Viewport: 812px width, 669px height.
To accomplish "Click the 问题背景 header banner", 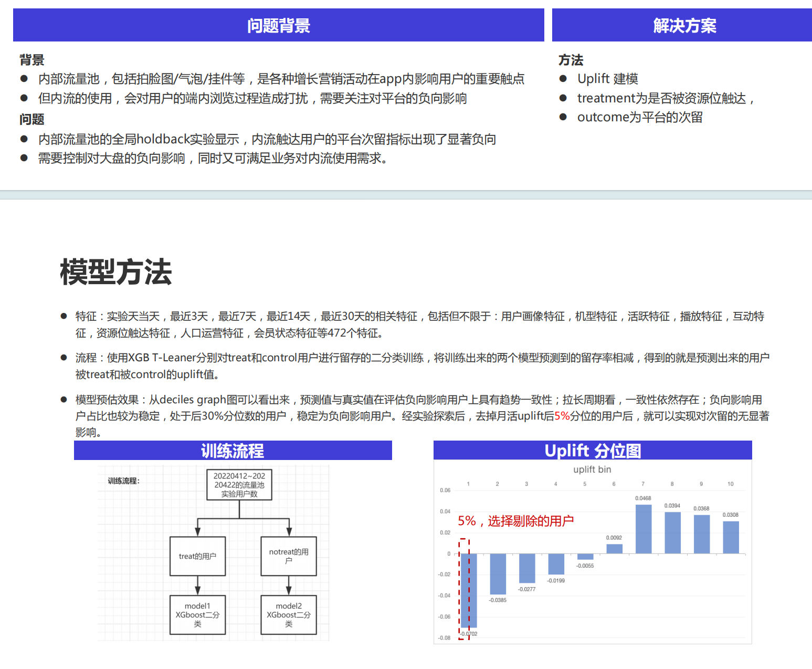I will (278, 25).
